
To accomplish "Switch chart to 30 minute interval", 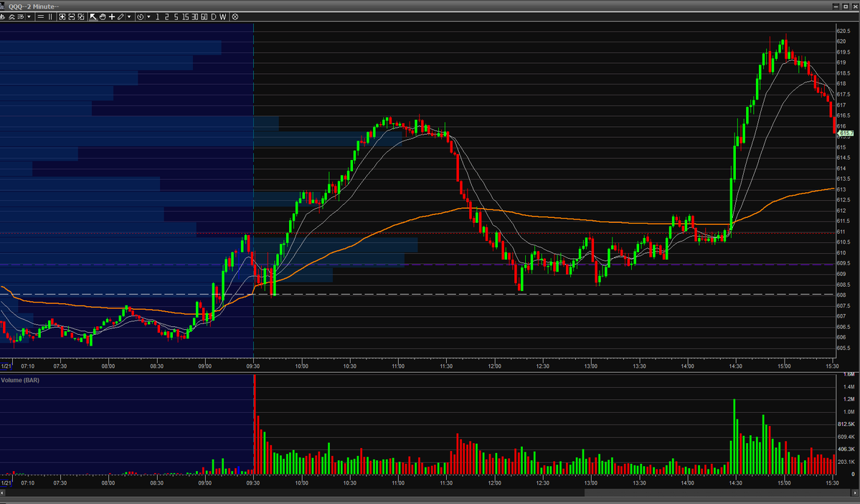I will tap(194, 17).
